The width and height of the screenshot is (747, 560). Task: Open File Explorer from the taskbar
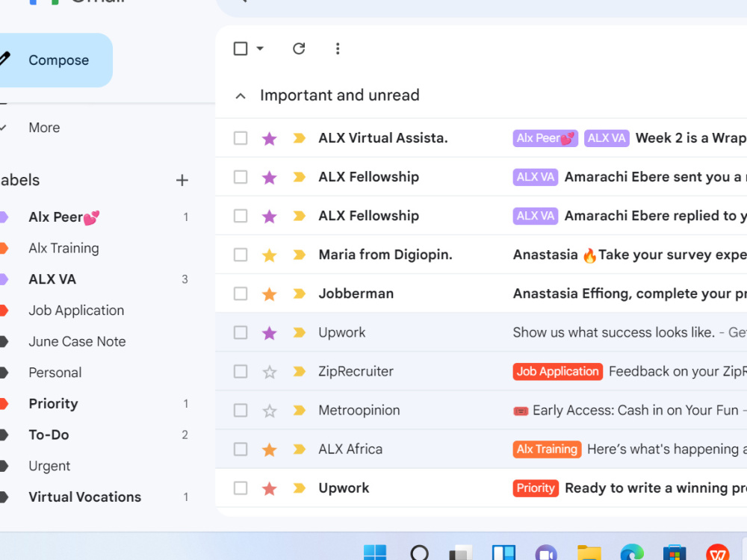click(589, 553)
